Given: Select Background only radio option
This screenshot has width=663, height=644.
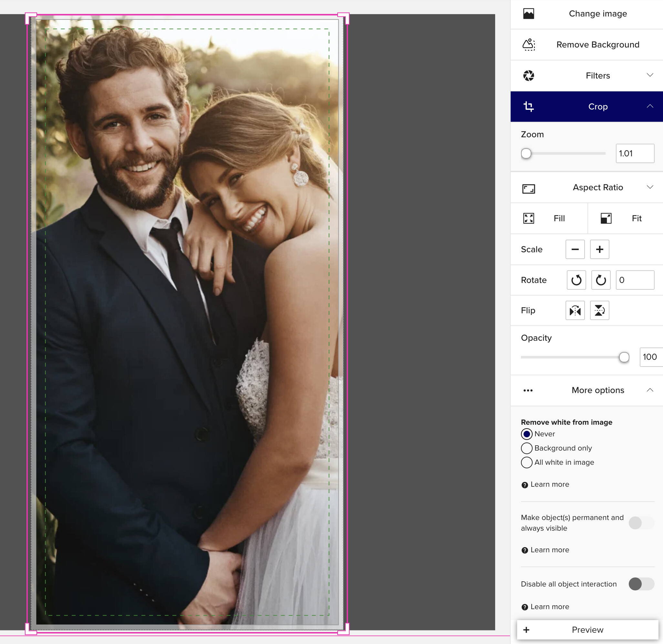Looking at the screenshot, I should click(527, 448).
